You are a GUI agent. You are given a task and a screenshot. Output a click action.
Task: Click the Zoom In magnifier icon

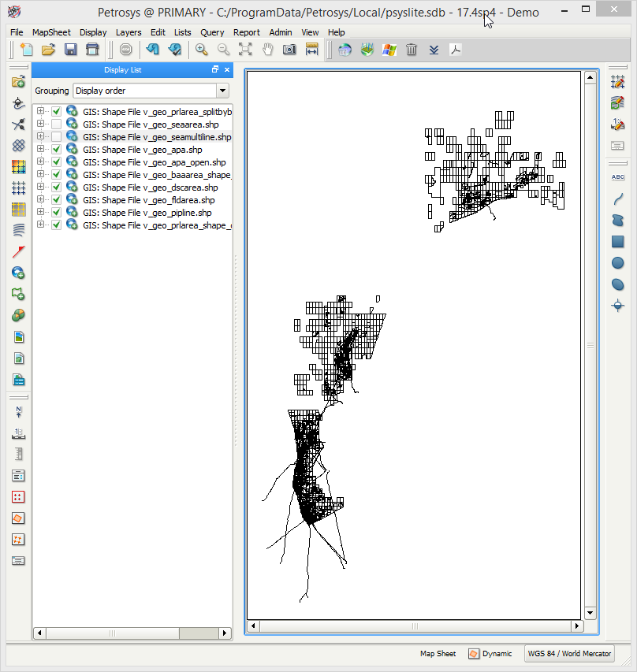[202, 50]
